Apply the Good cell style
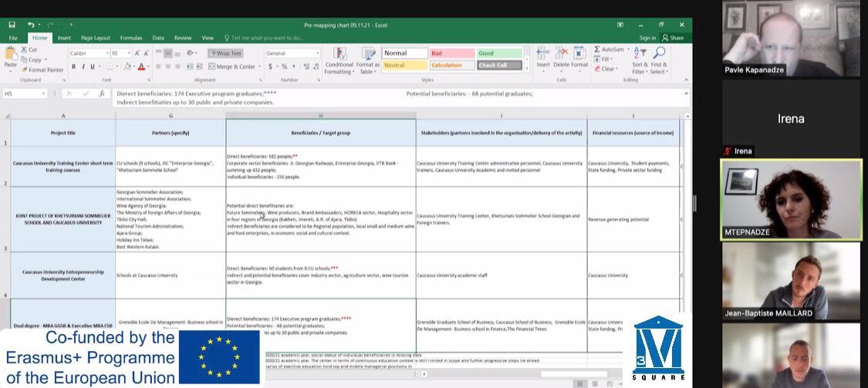868x388 pixels. tap(499, 53)
